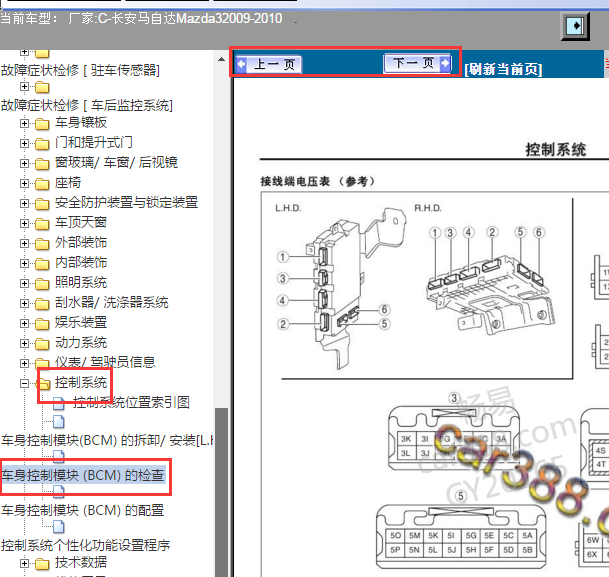Select the 娱乐装置 folder icon
The width and height of the screenshot is (609, 577).
(42, 324)
